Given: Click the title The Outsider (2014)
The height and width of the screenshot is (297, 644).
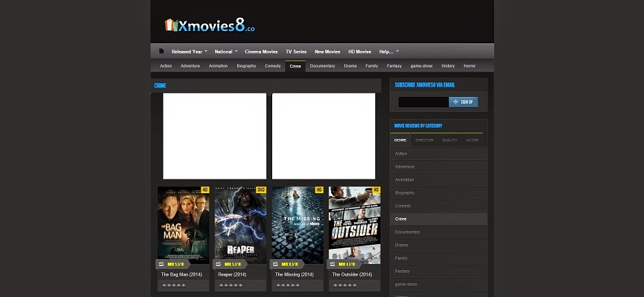Looking at the screenshot, I should [352, 274].
